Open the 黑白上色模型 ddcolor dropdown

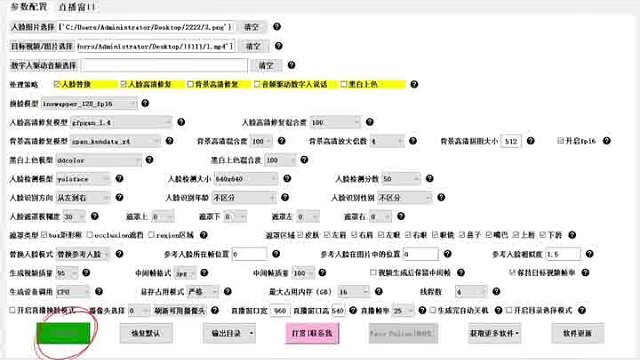pos(98,160)
